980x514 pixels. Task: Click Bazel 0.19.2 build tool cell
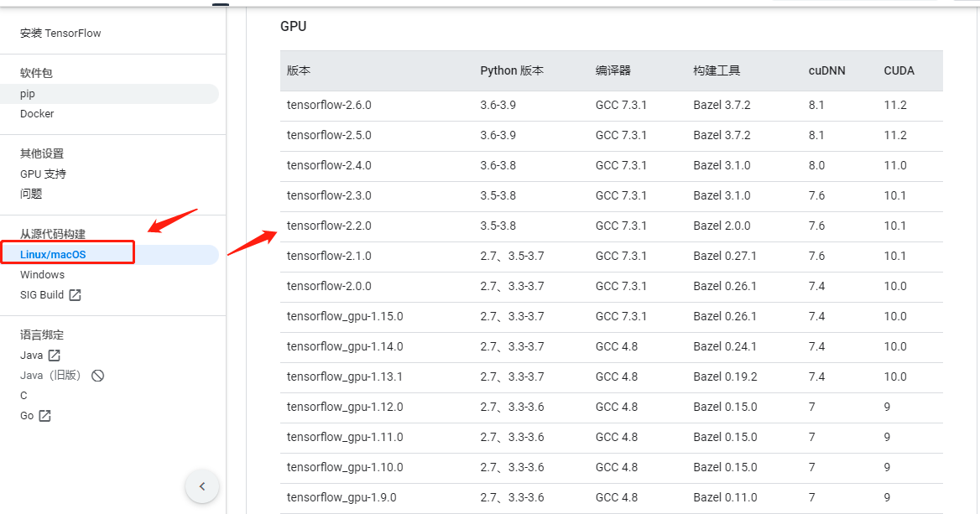pos(725,376)
